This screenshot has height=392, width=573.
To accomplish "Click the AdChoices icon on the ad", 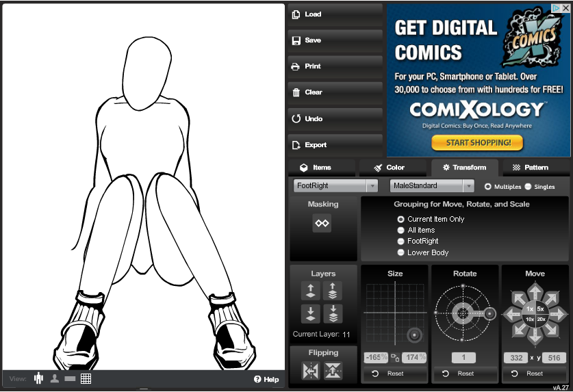I will coord(556,8).
